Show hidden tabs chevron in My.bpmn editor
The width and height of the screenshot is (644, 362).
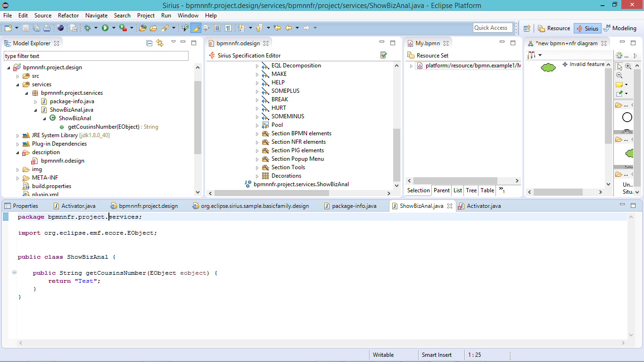click(502, 190)
